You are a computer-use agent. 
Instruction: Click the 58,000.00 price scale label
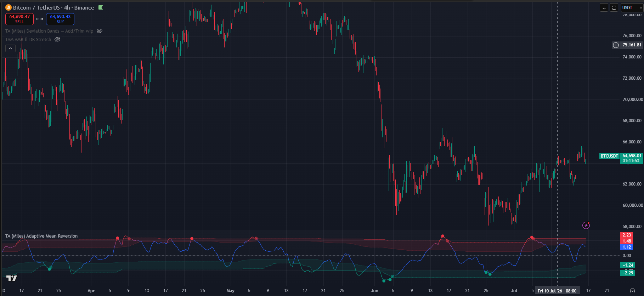[632, 227]
